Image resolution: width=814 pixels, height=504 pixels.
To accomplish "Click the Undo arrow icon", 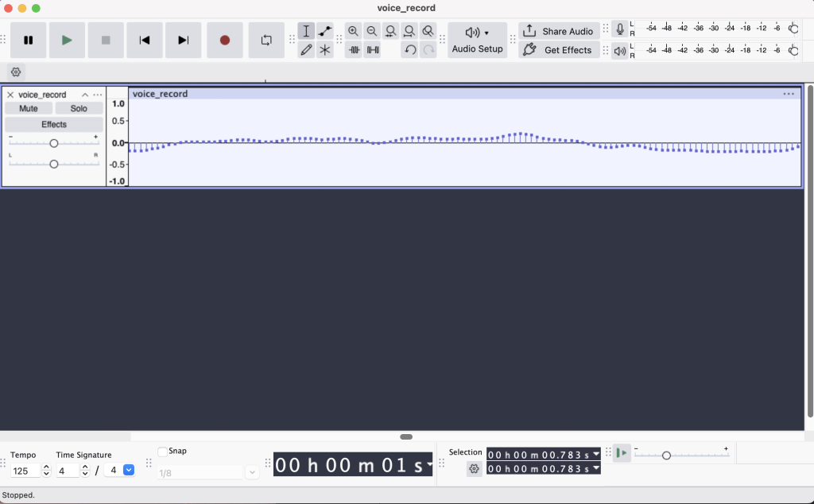I will pyautogui.click(x=409, y=50).
